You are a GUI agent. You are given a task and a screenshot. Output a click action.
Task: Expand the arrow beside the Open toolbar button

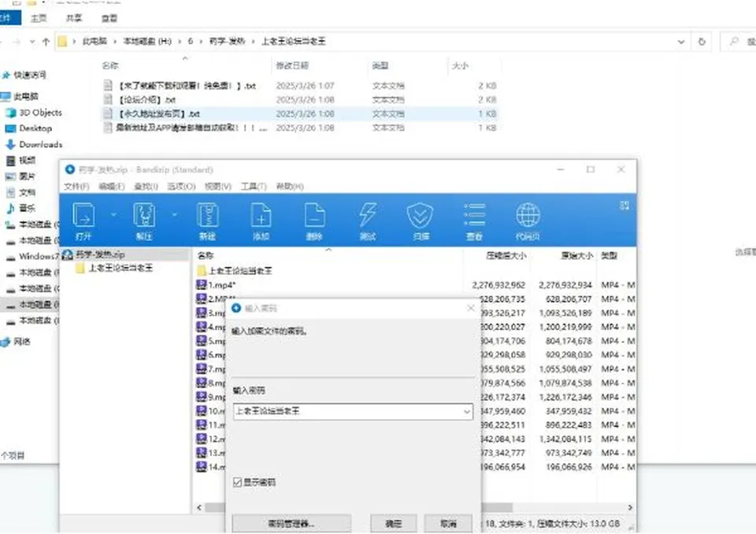coord(113,214)
